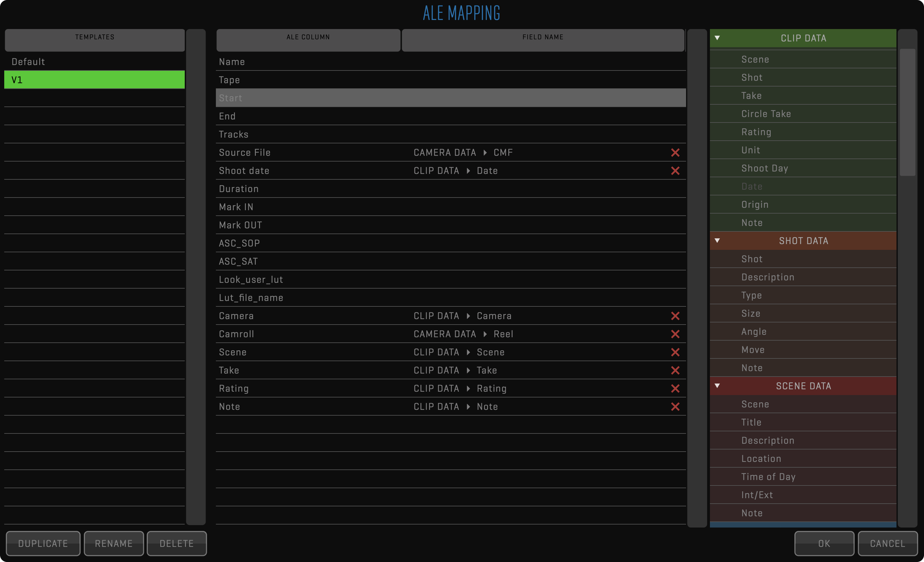
Task: Delete the Shoot date mapping red X
Action: click(675, 171)
